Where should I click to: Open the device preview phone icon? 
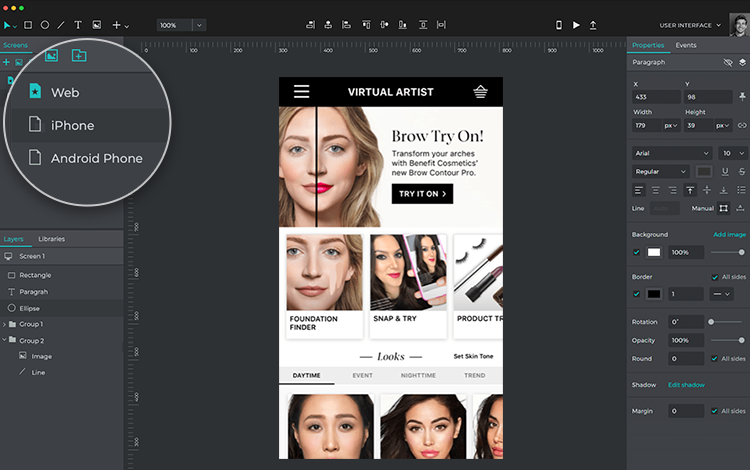coord(559,25)
